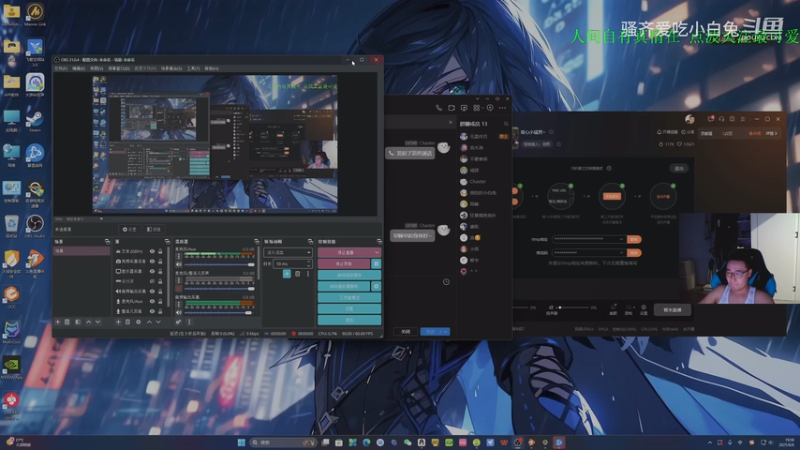
Task: Open source properties gear in Sources toolbar
Action: pos(138,322)
